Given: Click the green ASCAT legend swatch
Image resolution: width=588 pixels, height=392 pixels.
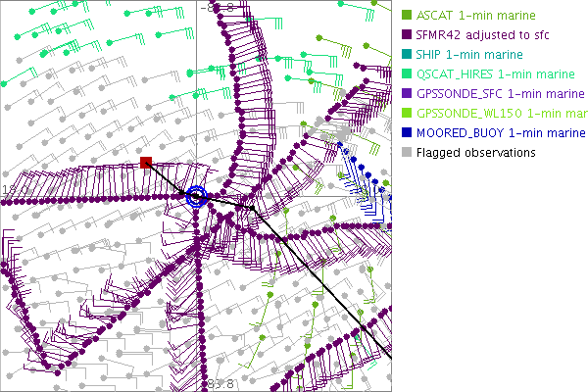Looking at the screenshot, I should point(407,16).
